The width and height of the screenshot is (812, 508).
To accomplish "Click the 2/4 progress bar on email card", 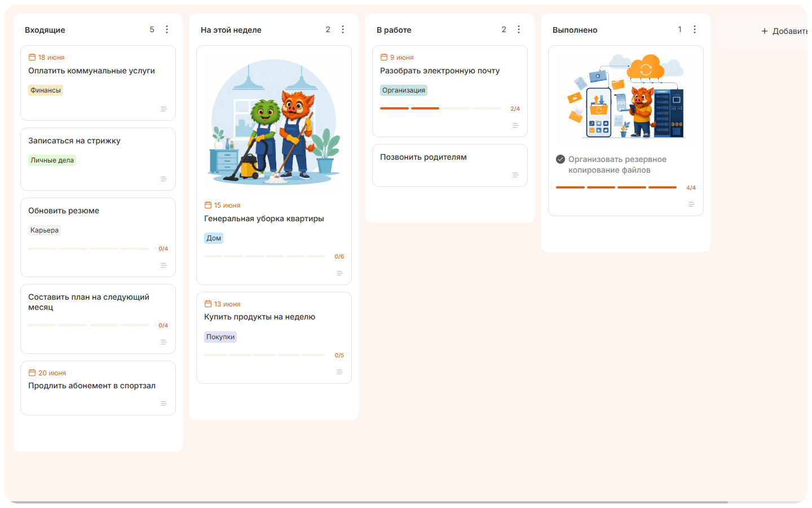I will click(x=440, y=108).
